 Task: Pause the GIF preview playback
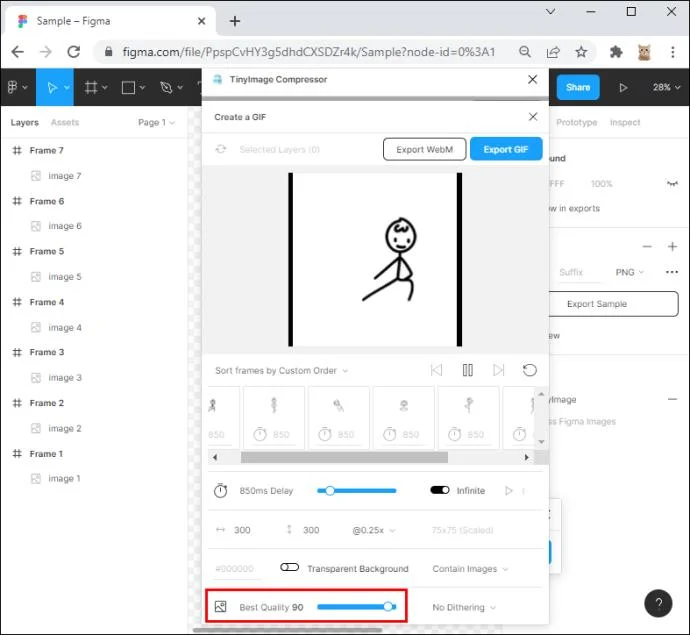click(x=468, y=370)
